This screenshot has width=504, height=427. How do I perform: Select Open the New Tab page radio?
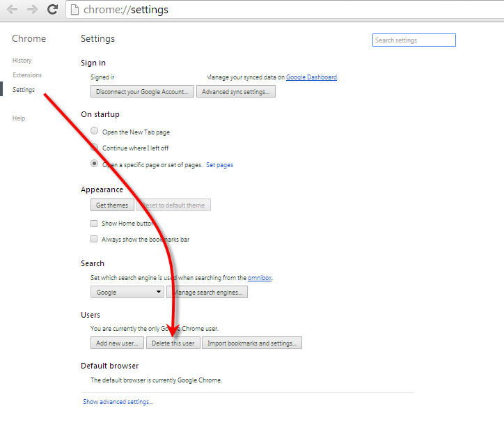pyautogui.click(x=94, y=131)
